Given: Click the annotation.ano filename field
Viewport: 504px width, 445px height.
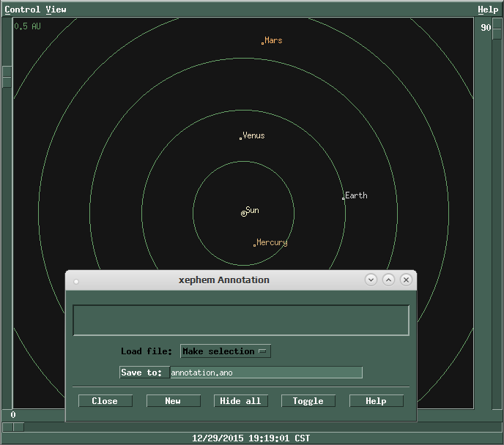Looking at the screenshot, I should point(266,373).
